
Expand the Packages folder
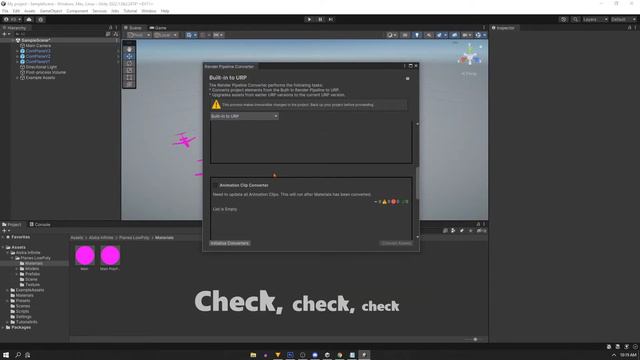[3, 327]
